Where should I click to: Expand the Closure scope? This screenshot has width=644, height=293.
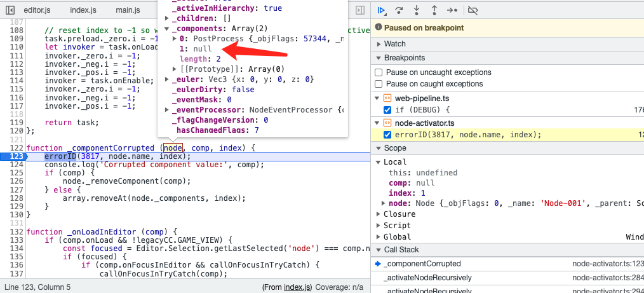(379, 214)
